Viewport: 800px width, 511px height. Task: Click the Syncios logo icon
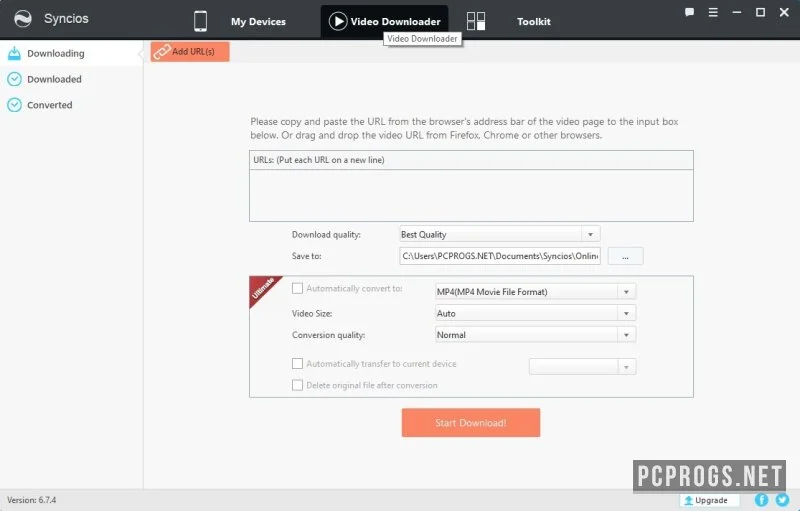(x=23, y=19)
